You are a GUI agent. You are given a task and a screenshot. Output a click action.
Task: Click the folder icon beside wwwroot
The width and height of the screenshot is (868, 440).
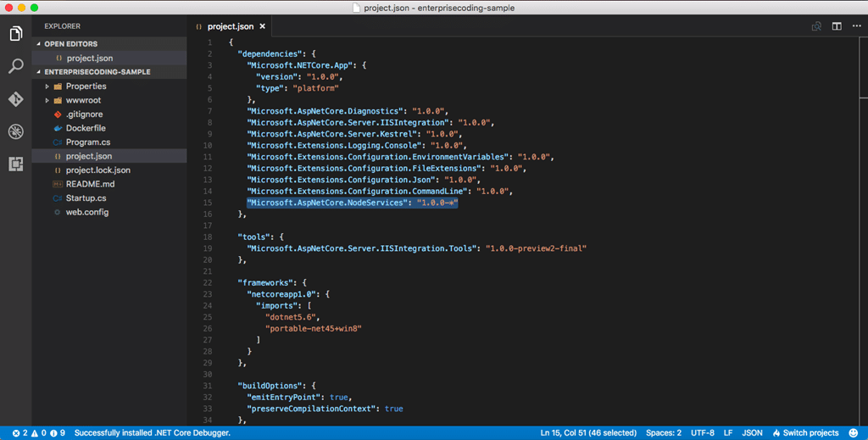tap(58, 100)
